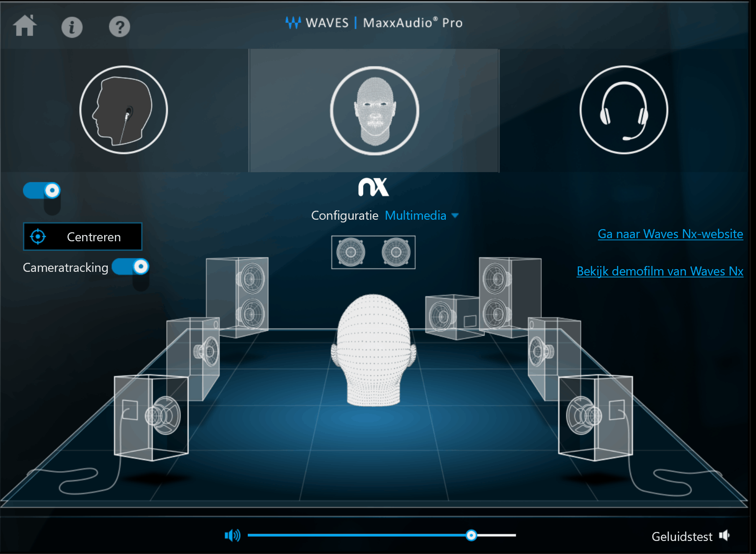This screenshot has width=756, height=554.
Task: Open the Configuratie Multimedia dropdown
Action: coord(422,216)
